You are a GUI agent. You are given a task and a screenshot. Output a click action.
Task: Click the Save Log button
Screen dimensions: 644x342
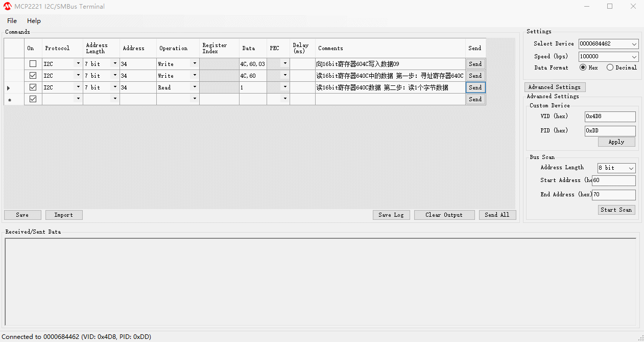[391, 215]
